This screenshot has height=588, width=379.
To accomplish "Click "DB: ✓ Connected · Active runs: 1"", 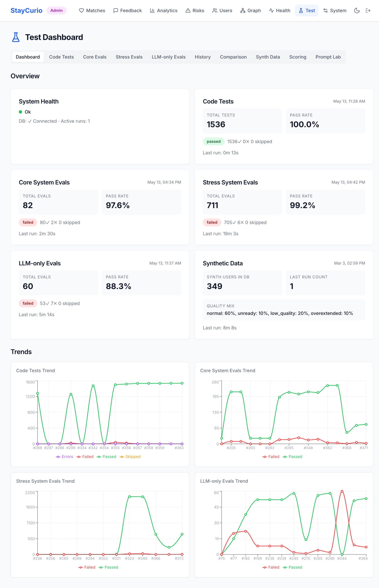I will 54,121.
